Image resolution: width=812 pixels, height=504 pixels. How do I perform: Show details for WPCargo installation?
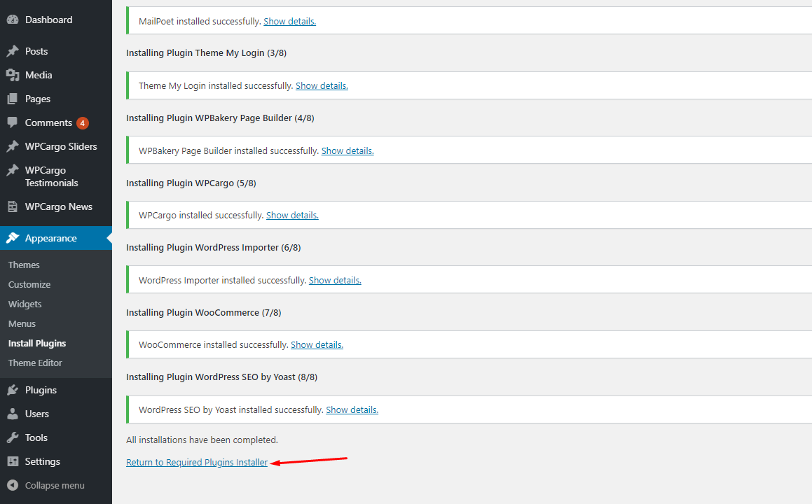[292, 216]
